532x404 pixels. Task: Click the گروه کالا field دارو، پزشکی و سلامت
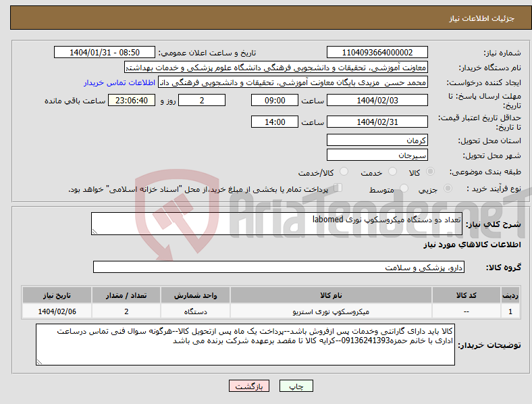coord(279,267)
